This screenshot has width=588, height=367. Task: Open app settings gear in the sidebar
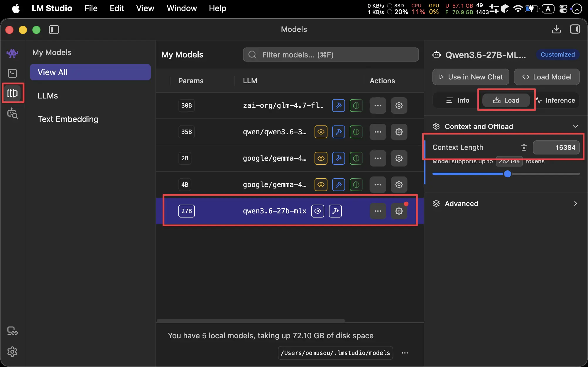12,351
